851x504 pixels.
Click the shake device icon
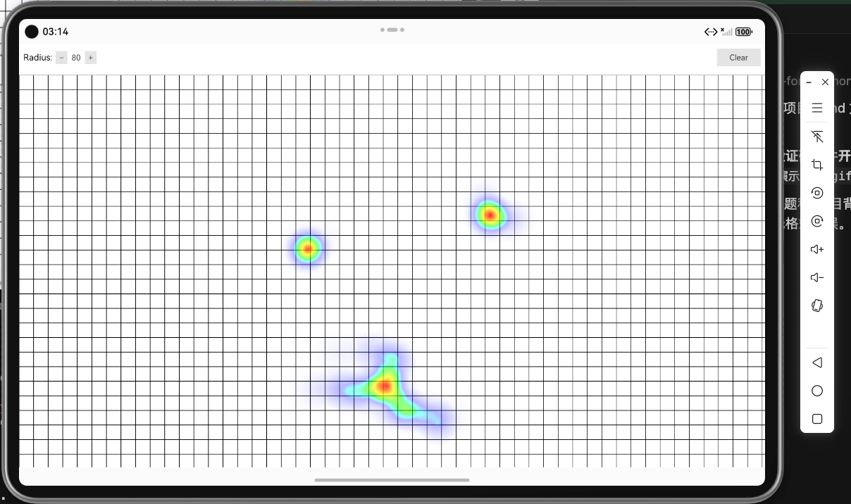point(817,305)
